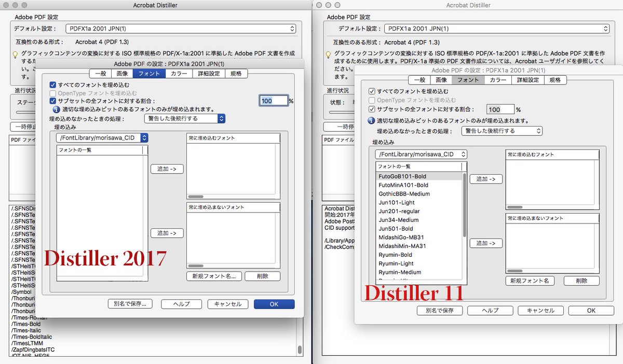Image resolution: width=623 pixels, height=364 pixels.
Task: Select Ryumin-Medium in font list
Action: tap(419, 272)
